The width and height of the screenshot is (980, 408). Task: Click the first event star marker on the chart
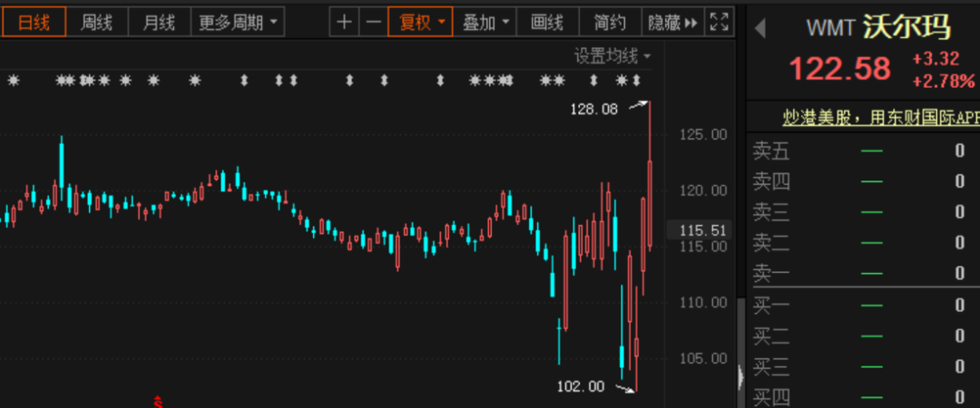tap(13, 81)
